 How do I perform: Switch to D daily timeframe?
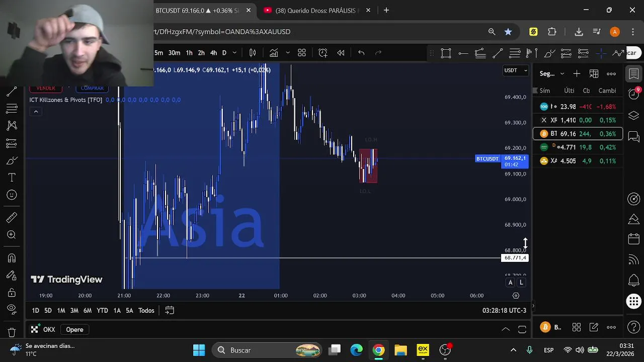click(224, 53)
